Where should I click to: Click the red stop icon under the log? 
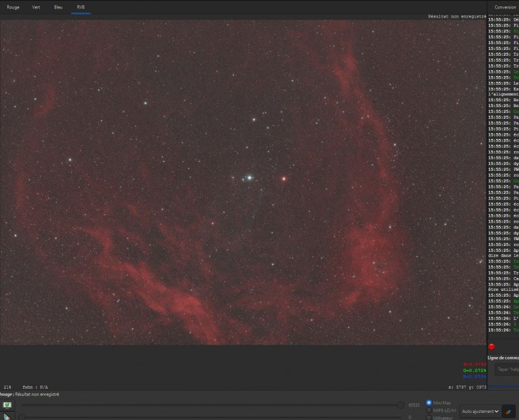coord(492,347)
